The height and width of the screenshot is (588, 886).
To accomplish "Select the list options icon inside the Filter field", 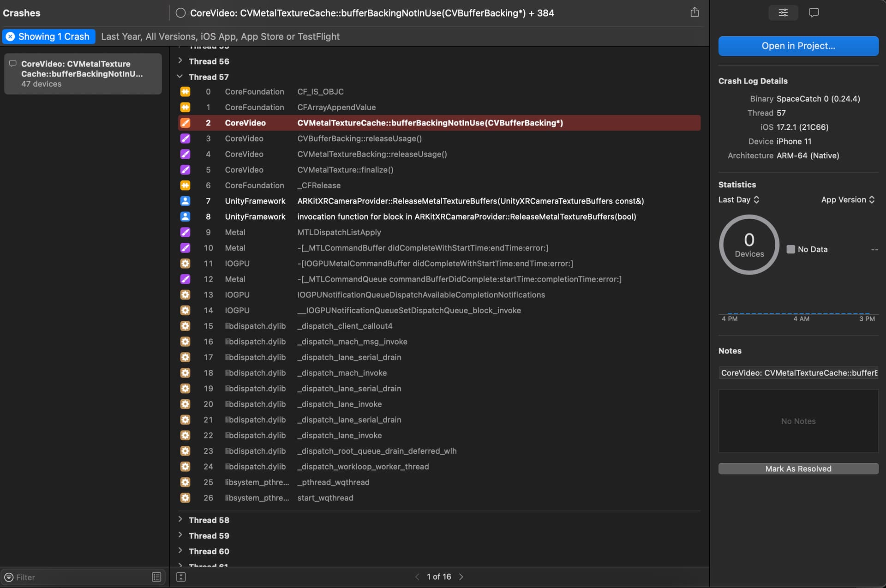I will (156, 577).
